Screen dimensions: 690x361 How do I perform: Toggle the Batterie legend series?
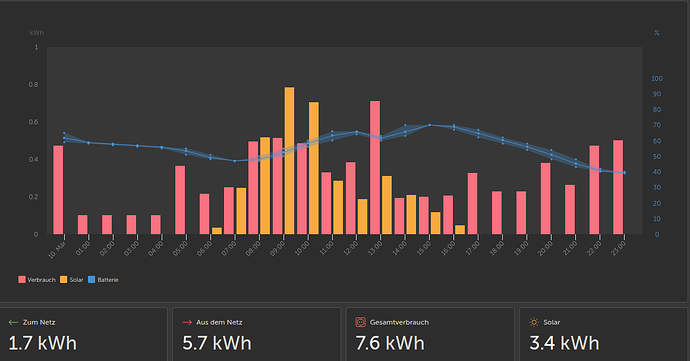tap(103, 280)
